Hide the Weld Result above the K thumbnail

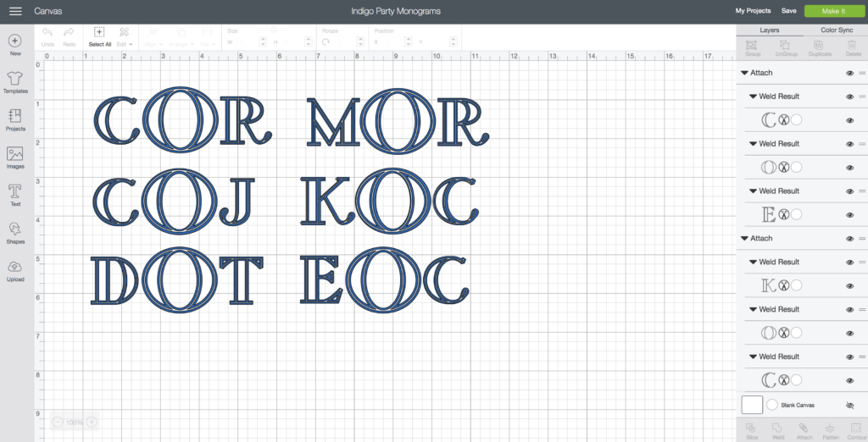pyautogui.click(x=849, y=262)
